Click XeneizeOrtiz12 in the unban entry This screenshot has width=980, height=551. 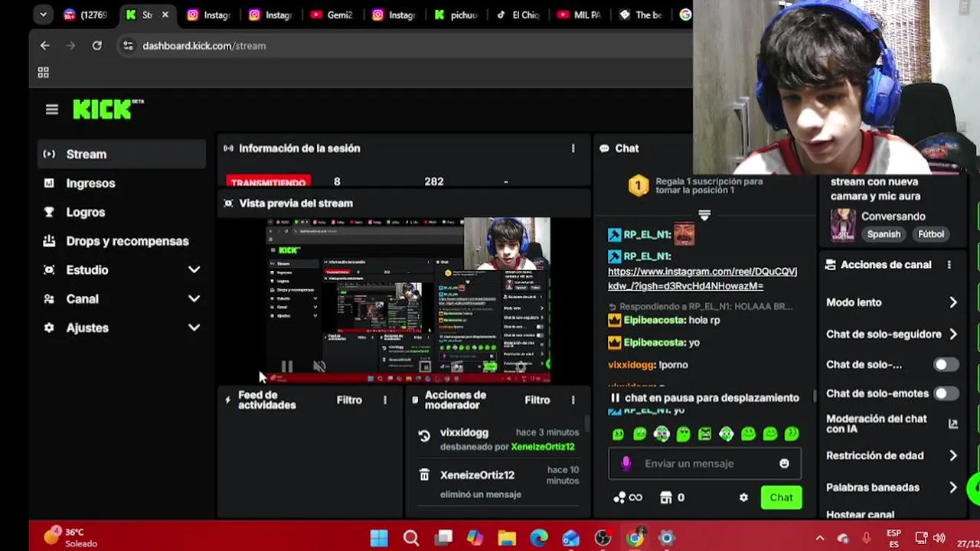tap(543, 447)
